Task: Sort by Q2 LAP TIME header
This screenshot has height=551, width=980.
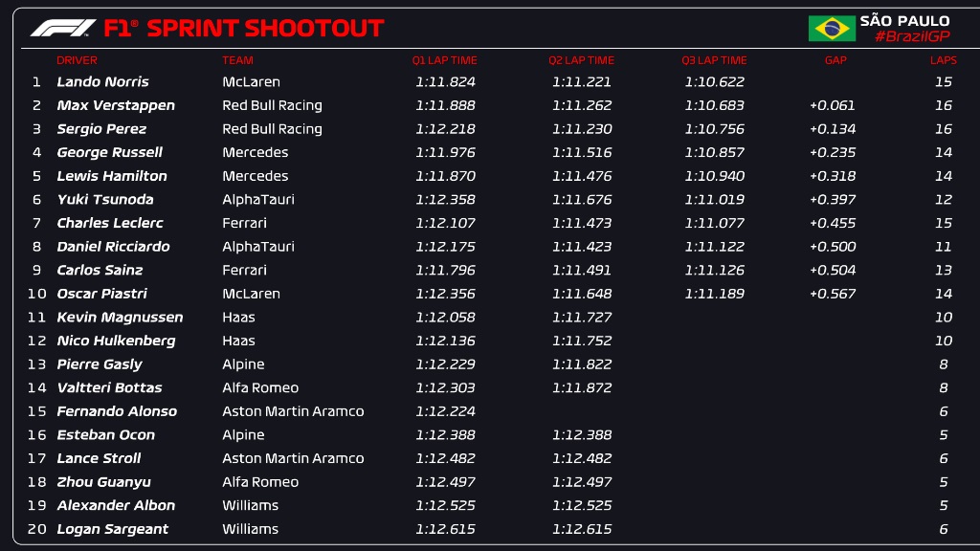Action: 581,60
